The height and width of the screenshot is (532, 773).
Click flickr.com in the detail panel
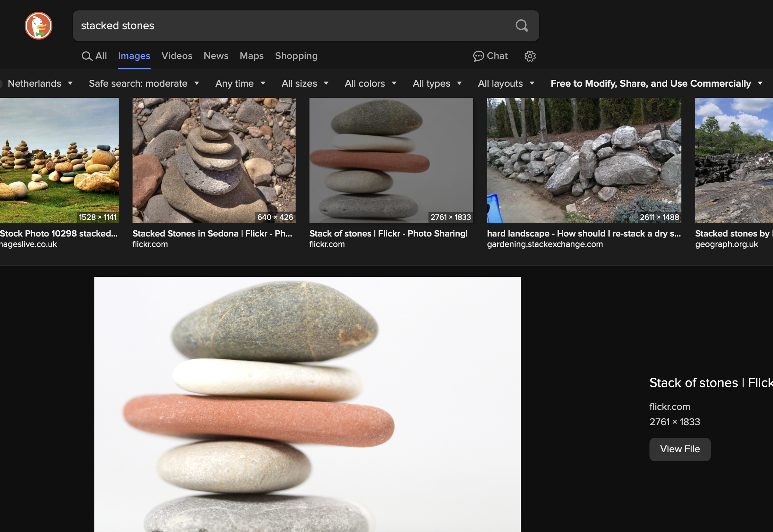coord(670,406)
